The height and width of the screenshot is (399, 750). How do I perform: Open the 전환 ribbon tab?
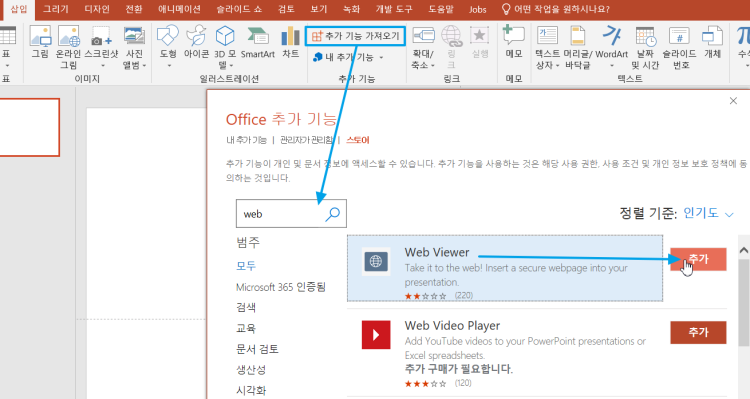pyautogui.click(x=134, y=9)
